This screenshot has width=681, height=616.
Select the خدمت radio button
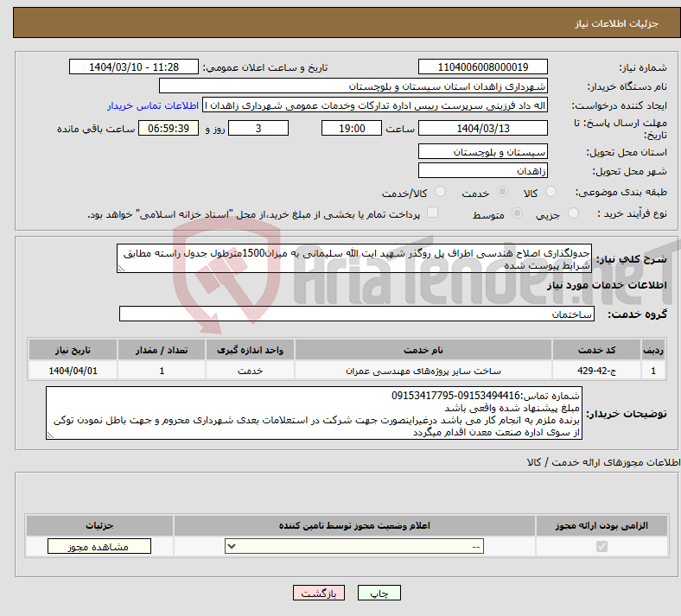pyautogui.click(x=502, y=192)
